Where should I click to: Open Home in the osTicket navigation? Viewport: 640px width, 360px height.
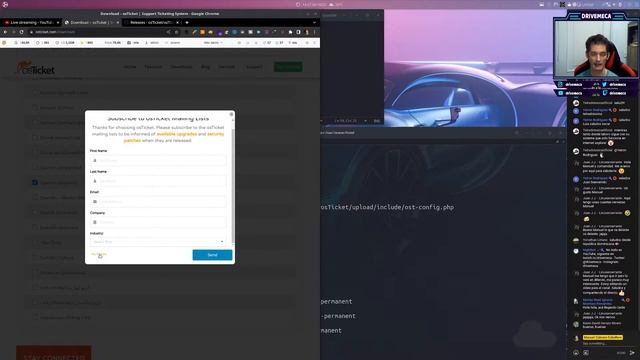click(x=130, y=67)
